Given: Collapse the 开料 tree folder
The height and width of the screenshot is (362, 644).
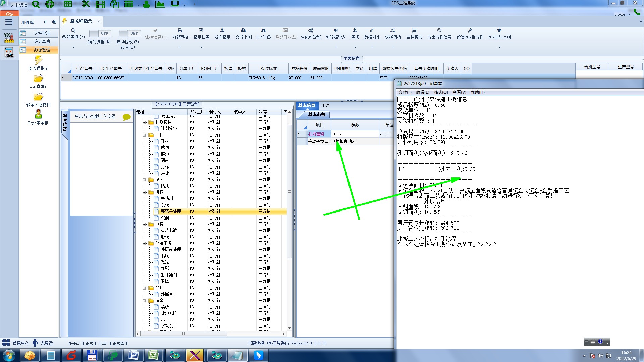Looking at the screenshot, I should 144,135.
